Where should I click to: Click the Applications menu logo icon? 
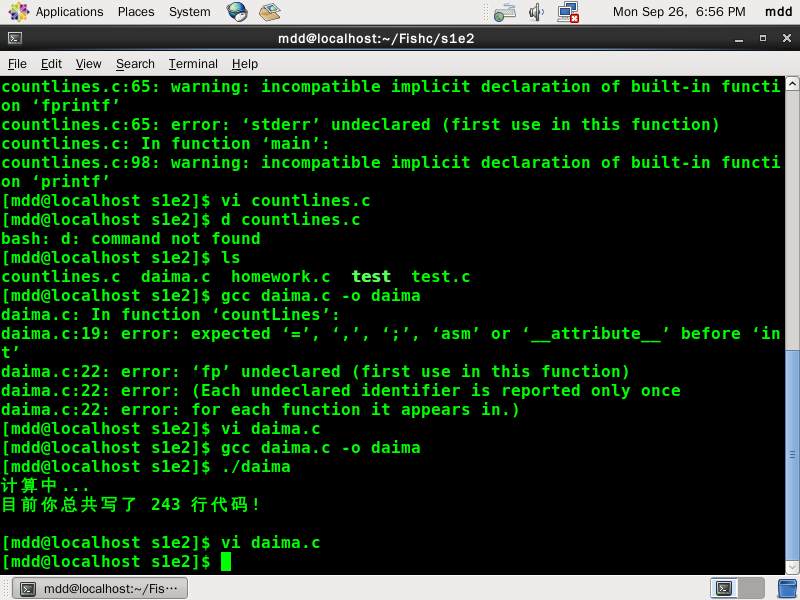pos(19,12)
